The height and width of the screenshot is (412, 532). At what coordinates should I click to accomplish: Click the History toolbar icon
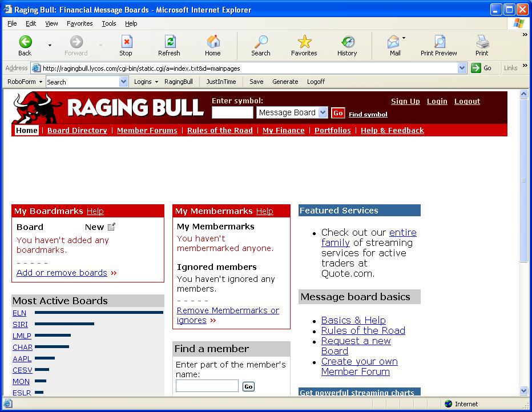tap(347, 42)
